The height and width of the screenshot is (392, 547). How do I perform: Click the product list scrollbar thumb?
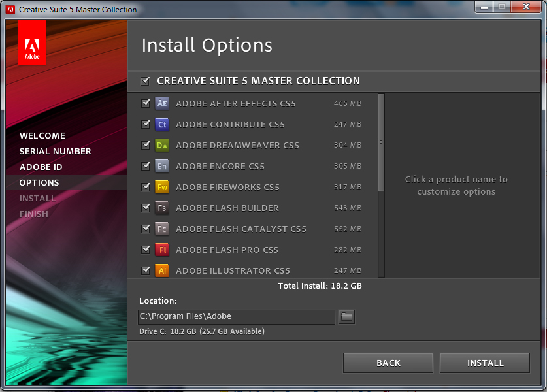(381, 142)
